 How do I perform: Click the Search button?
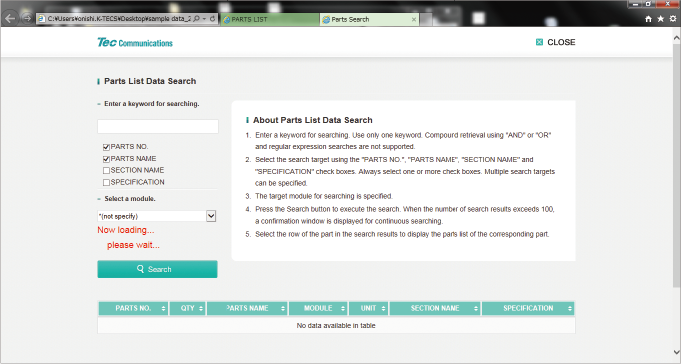pos(157,269)
